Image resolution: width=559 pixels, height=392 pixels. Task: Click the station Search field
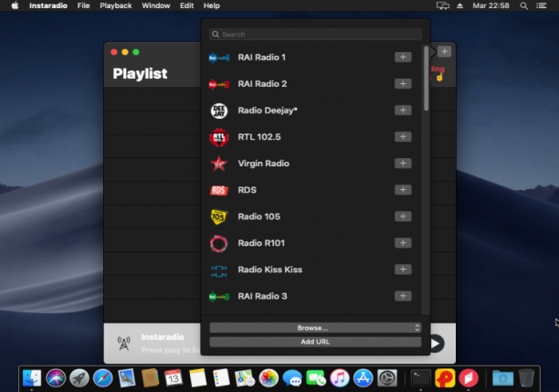tap(315, 34)
